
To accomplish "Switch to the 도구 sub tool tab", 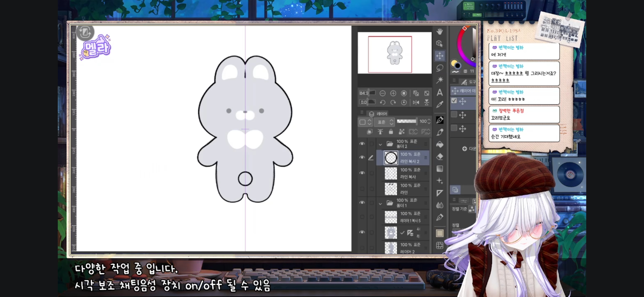I will [468, 82].
